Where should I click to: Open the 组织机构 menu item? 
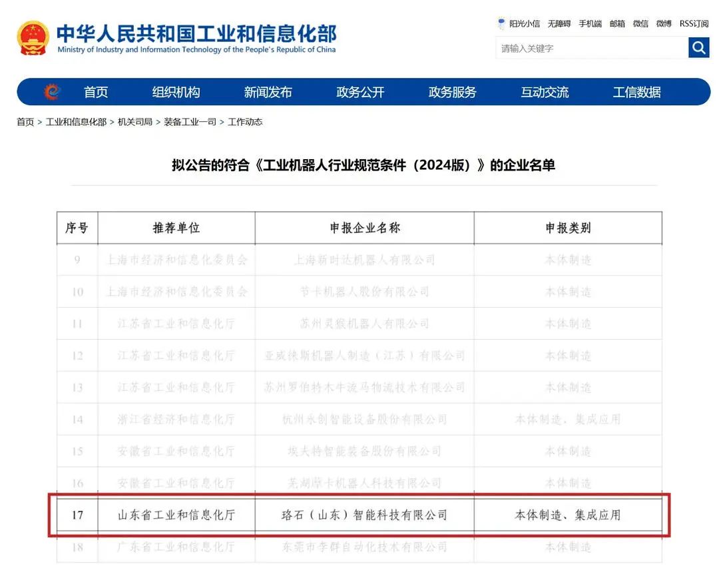176,92
